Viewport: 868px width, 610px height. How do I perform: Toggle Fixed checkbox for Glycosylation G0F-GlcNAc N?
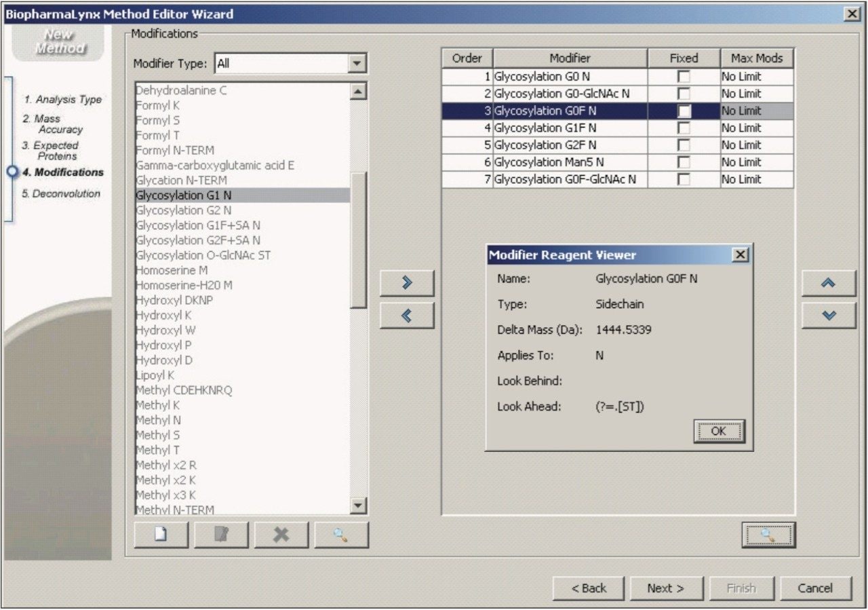pyautogui.click(x=684, y=179)
